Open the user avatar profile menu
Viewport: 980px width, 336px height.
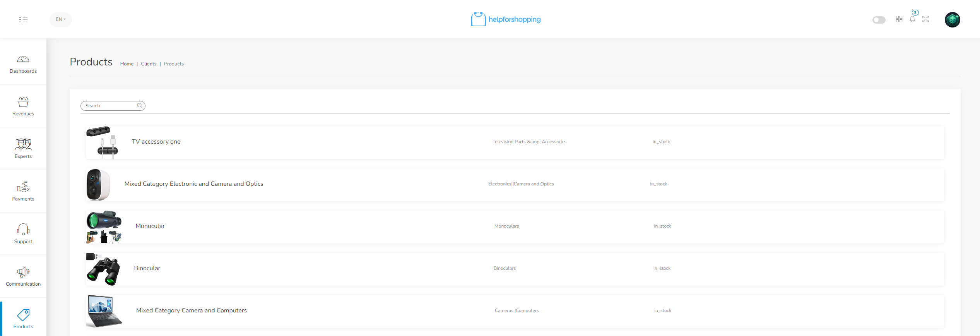(952, 20)
